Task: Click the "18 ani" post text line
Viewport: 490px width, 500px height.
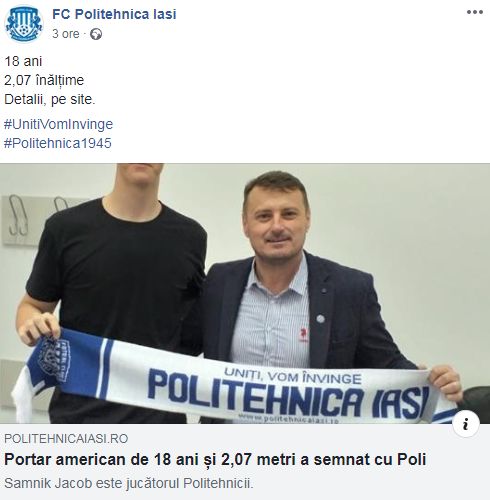Action: pyautogui.click(x=23, y=61)
